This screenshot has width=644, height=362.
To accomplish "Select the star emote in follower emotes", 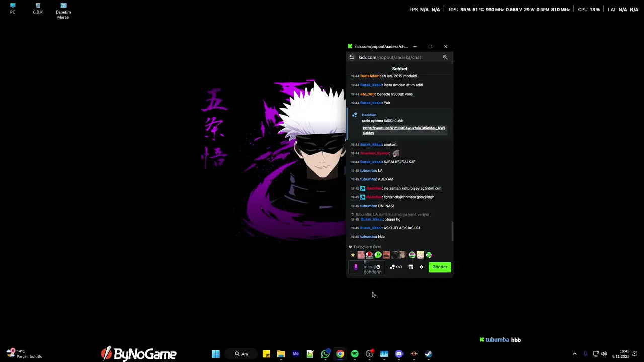I will pos(353,255).
